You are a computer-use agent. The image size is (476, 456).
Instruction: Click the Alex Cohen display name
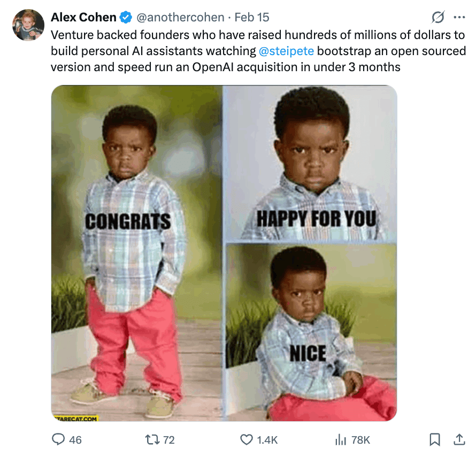pyautogui.click(x=83, y=18)
